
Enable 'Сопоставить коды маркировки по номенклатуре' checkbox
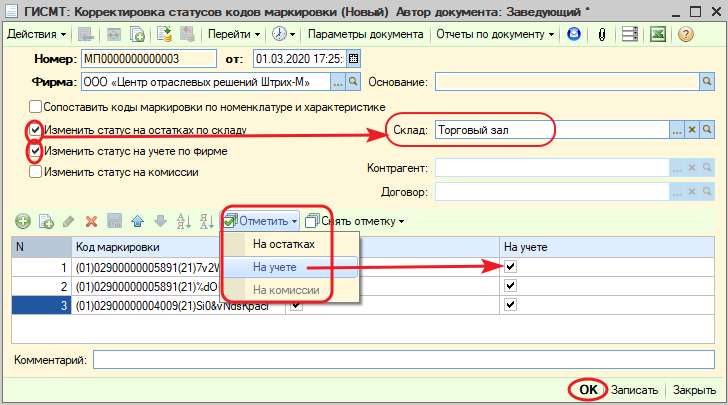coord(36,106)
